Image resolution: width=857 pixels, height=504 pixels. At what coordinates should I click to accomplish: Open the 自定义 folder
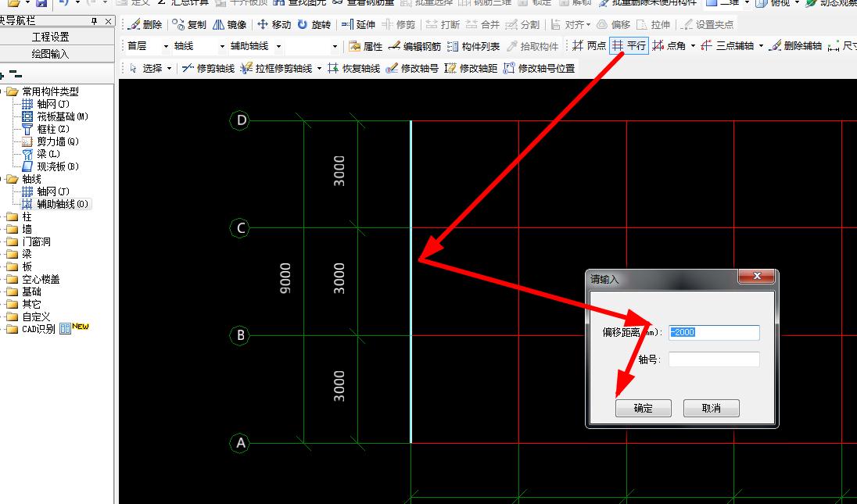tap(28, 316)
